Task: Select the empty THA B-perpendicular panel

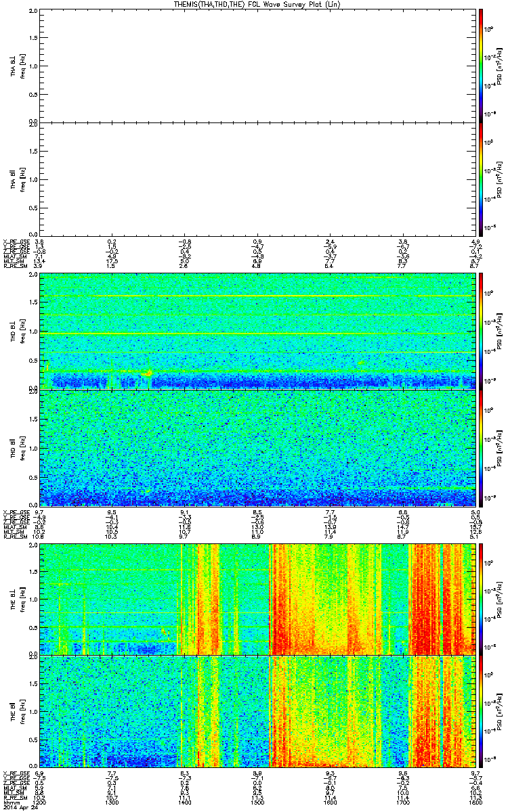Action: [x=257, y=65]
